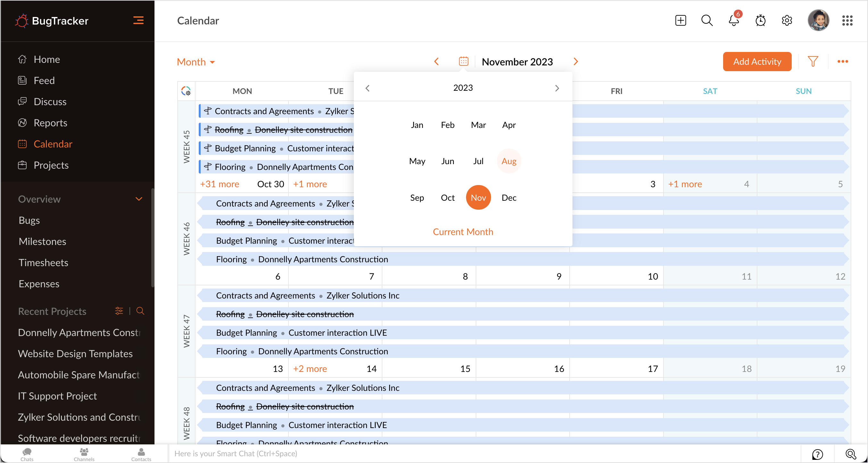Search recent projects via magnifier icon

[140, 311]
